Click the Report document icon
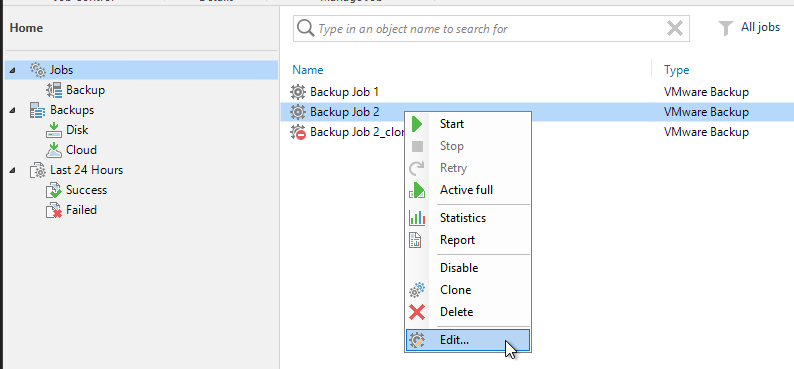794x369 pixels. click(415, 240)
